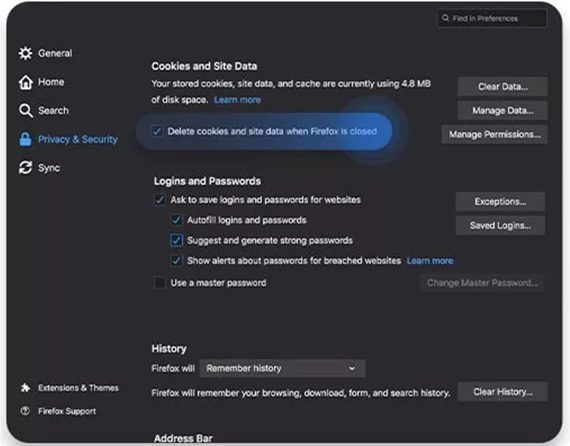Click the Search magnifier icon in sidebar
Viewport: 570px width, 446px height.
click(26, 111)
